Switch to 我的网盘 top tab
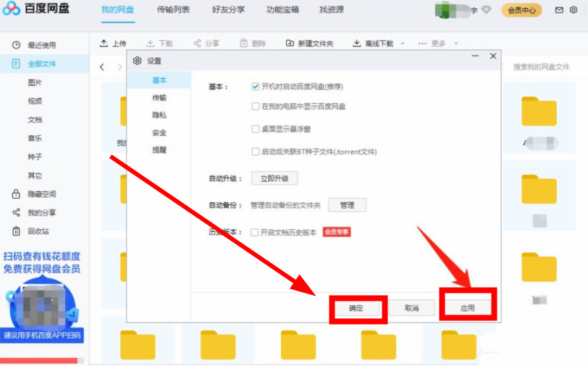The width and height of the screenshot is (588, 366). coord(118,9)
